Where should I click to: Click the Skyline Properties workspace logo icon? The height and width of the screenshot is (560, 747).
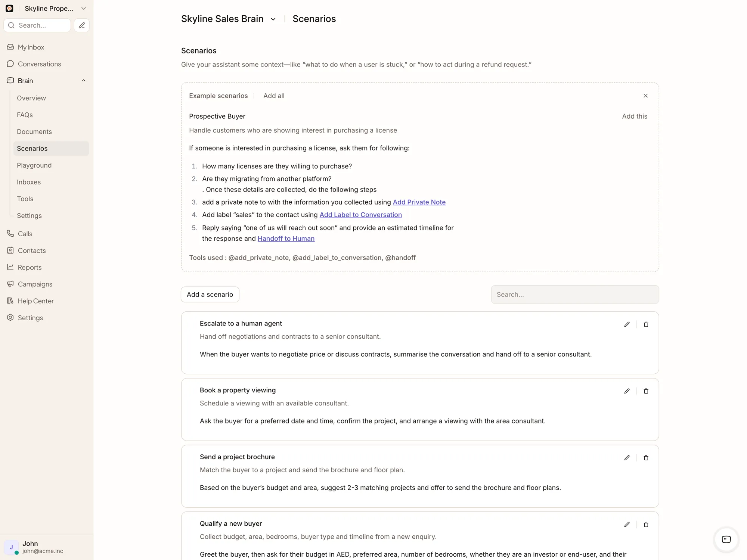(9, 8)
